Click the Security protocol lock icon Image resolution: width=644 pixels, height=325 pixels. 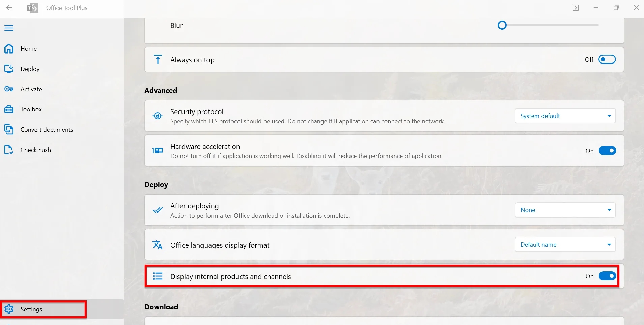[158, 116]
